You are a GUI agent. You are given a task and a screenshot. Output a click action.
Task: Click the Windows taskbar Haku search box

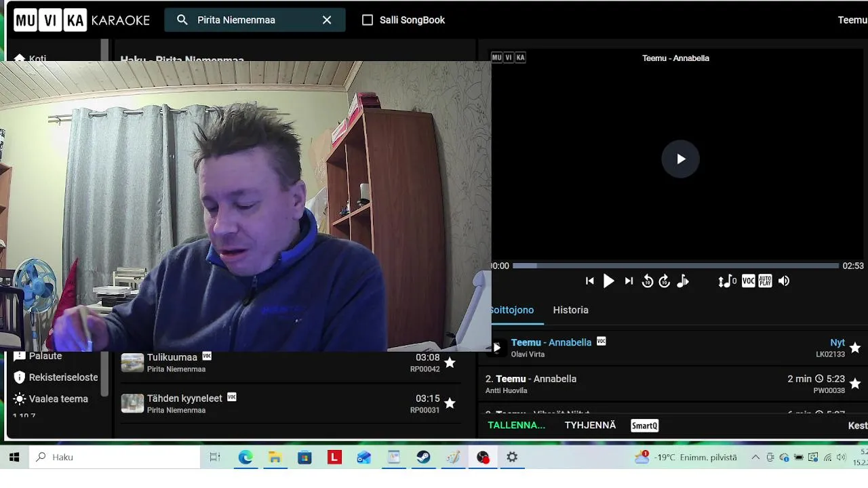tap(115, 457)
